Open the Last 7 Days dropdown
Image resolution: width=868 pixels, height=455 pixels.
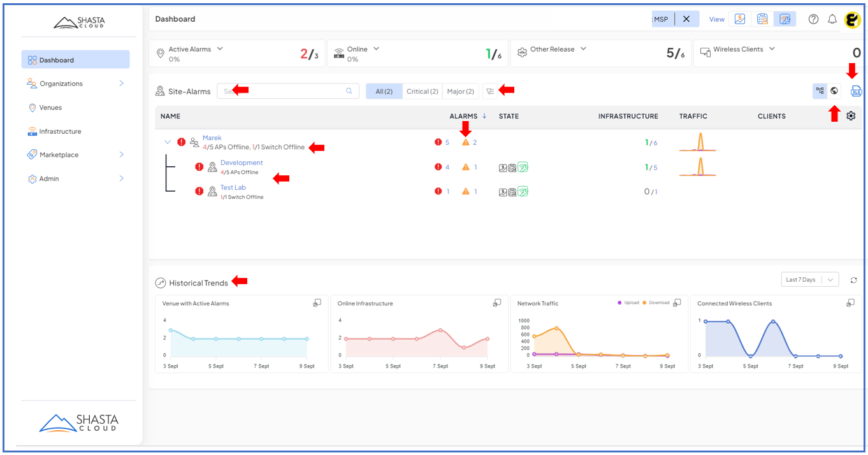pyautogui.click(x=810, y=280)
